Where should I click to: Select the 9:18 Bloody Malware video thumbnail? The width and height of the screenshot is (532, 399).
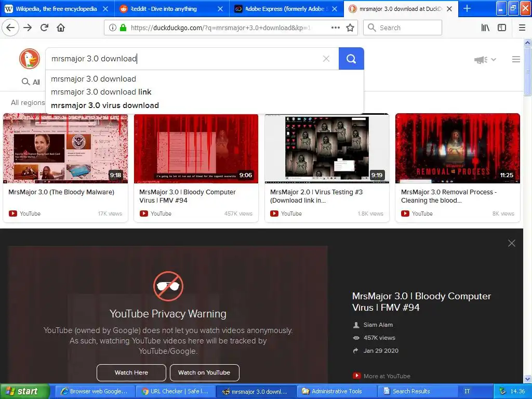[65, 148]
